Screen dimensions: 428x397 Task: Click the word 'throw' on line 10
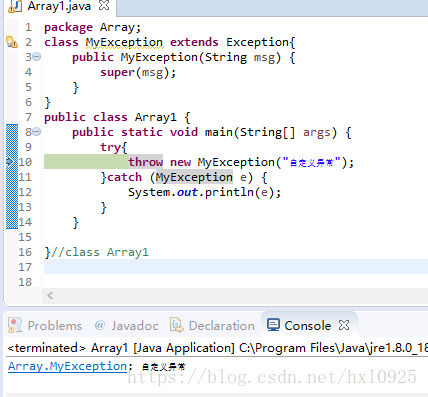click(x=146, y=162)
